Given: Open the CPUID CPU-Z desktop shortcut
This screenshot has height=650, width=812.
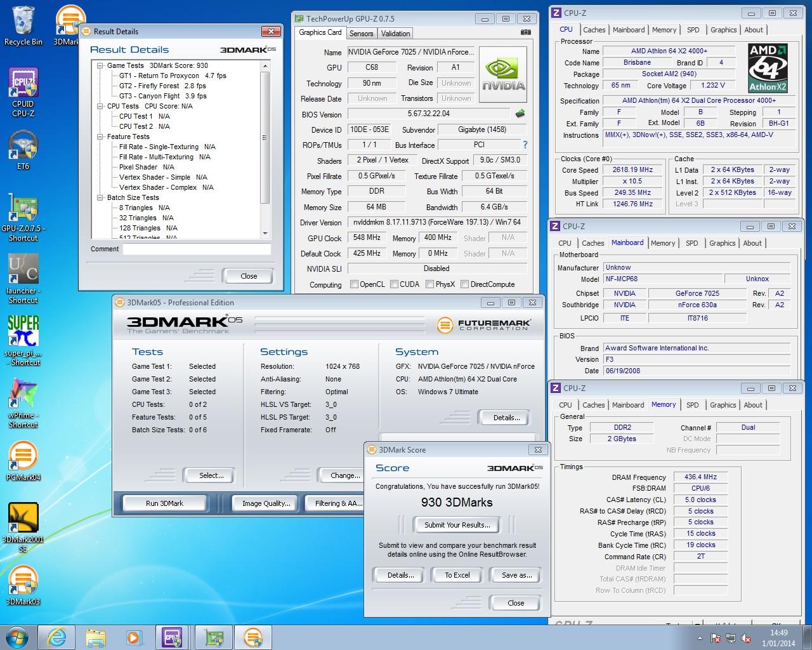Looking at the screenshot, I should pyautogui.click(x=23, y=92).
